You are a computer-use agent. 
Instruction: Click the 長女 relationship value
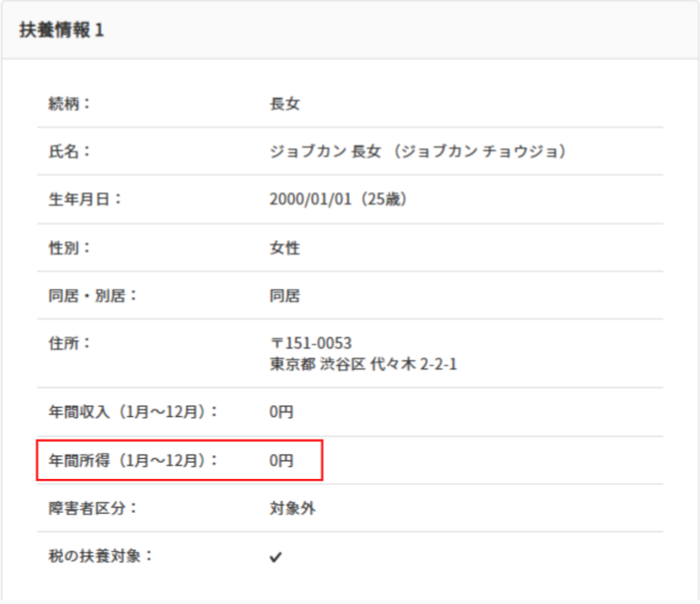(285, 104)
